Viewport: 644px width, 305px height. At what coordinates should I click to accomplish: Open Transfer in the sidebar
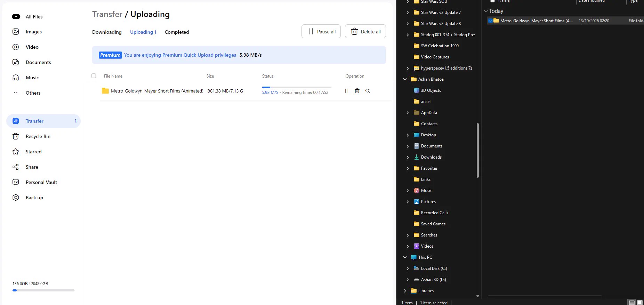[x=43, y=121]
